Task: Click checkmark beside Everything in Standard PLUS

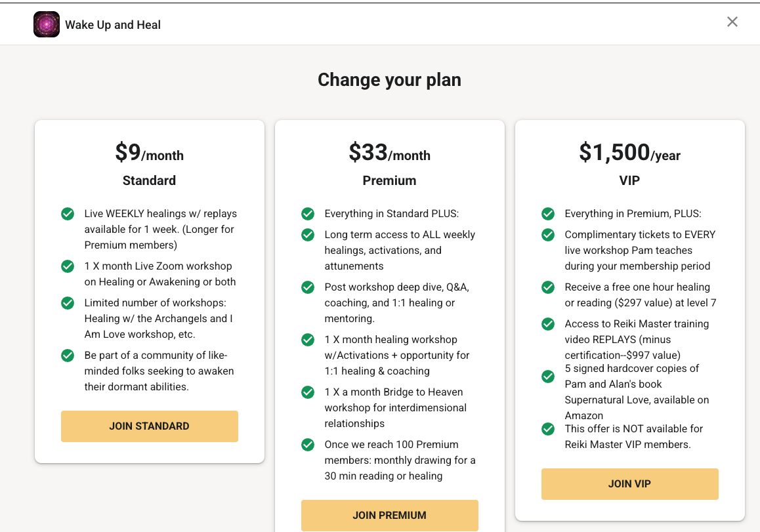Action: coord(308,214)
